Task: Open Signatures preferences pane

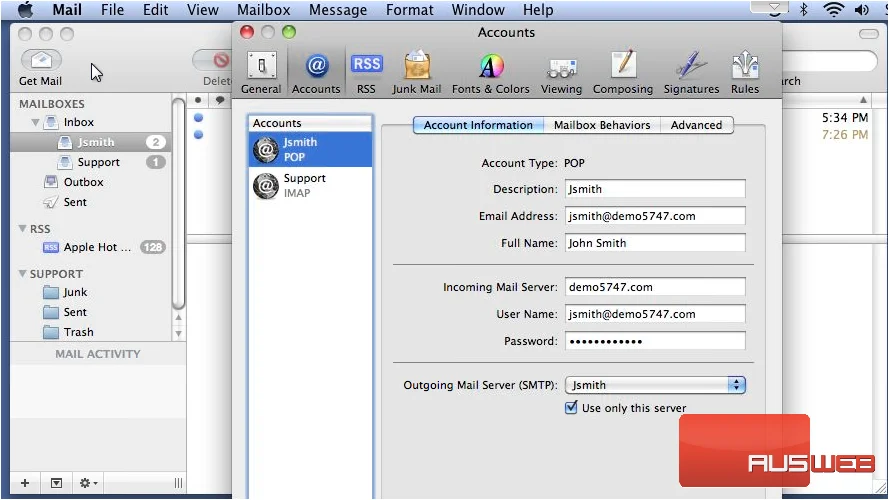Action: point(691,73)
